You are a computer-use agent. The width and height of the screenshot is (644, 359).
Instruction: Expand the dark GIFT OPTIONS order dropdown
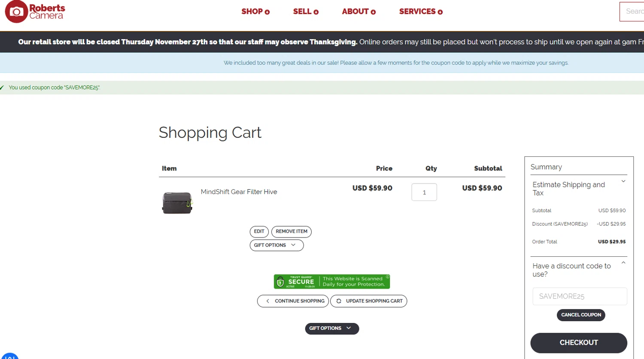332,329
